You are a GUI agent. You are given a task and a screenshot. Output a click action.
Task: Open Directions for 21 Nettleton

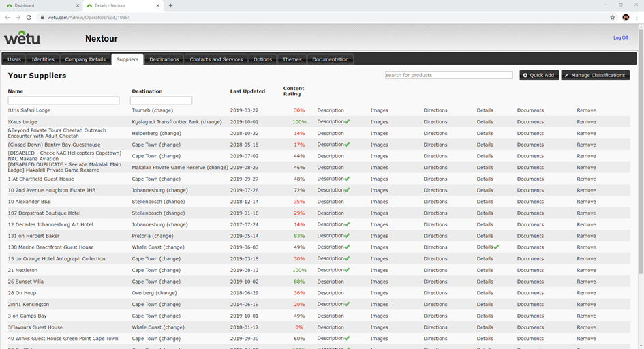click(x=435, y=270)
